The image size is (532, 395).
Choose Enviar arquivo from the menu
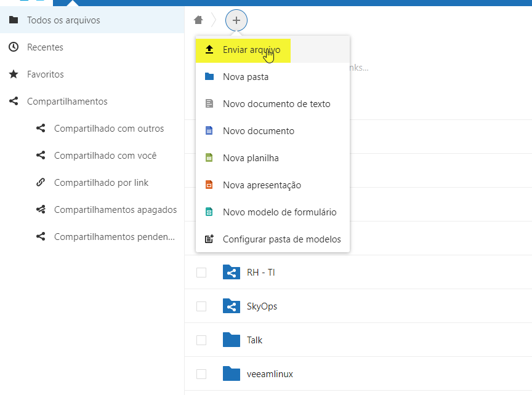pos(272,49)
